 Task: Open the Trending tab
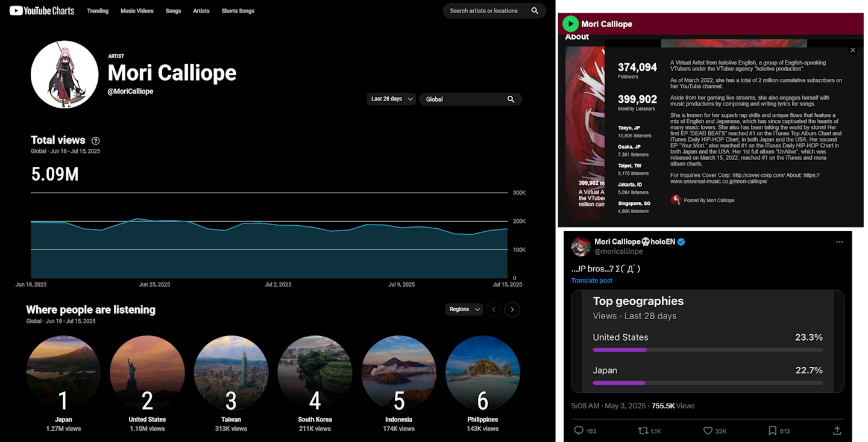pyautogui.click(x=98, y=11)
